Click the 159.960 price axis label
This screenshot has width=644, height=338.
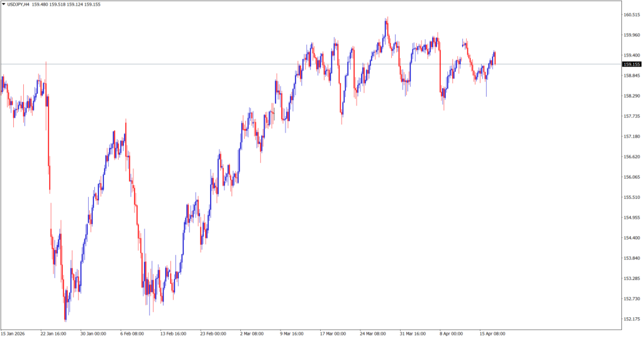[630, 35]
